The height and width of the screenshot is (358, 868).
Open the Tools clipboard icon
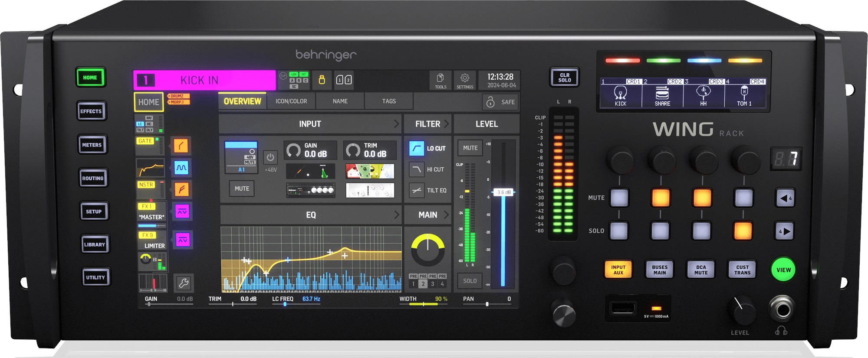click(x=440, y=80)
